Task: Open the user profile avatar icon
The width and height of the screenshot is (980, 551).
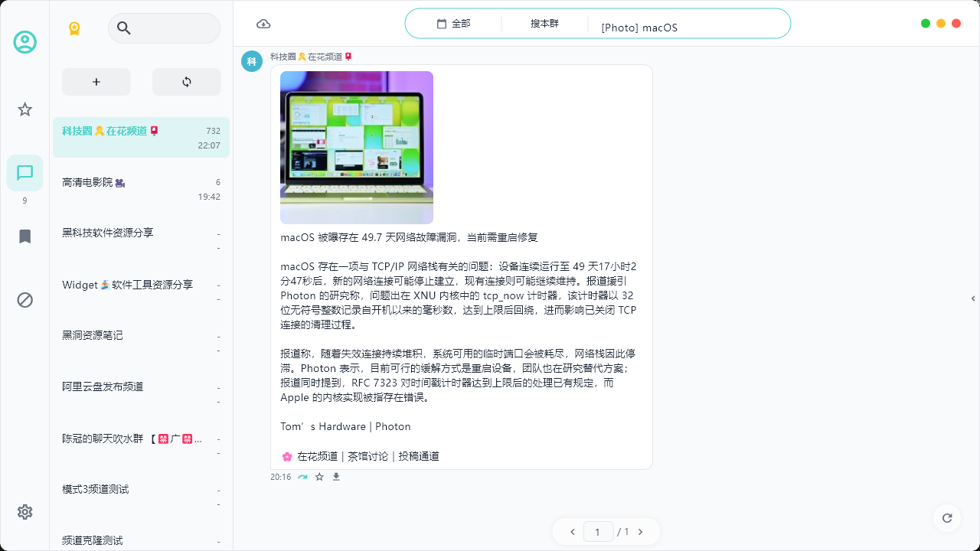Action: (24, 42)
